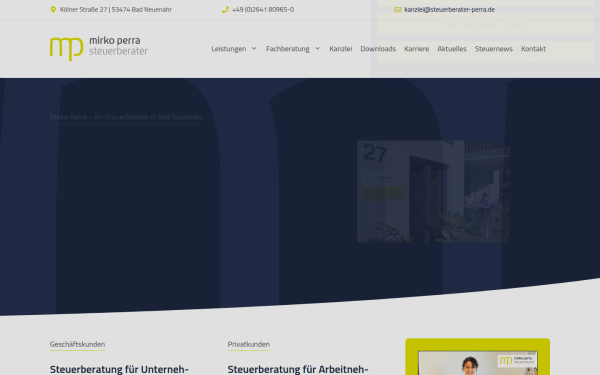Expand the Fachberatung chevron arrow
Viewport: 600px width, 375px height.
pyautogui.click(x=317, y=49)
